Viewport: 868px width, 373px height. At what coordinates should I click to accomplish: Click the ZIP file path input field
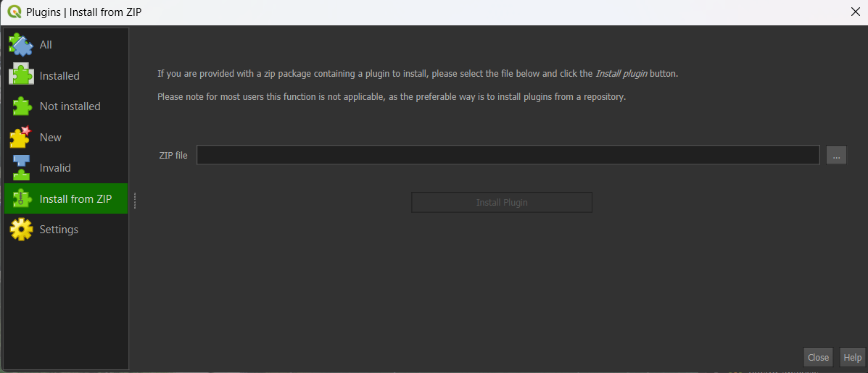click(x=508, y=155)
